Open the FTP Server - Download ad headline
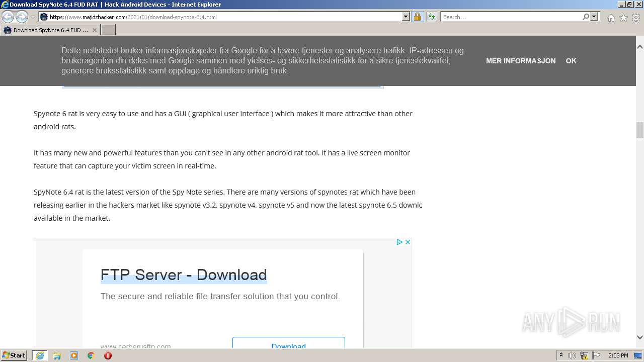This screenshot has width=644, height=362. [x=184, y=275]
